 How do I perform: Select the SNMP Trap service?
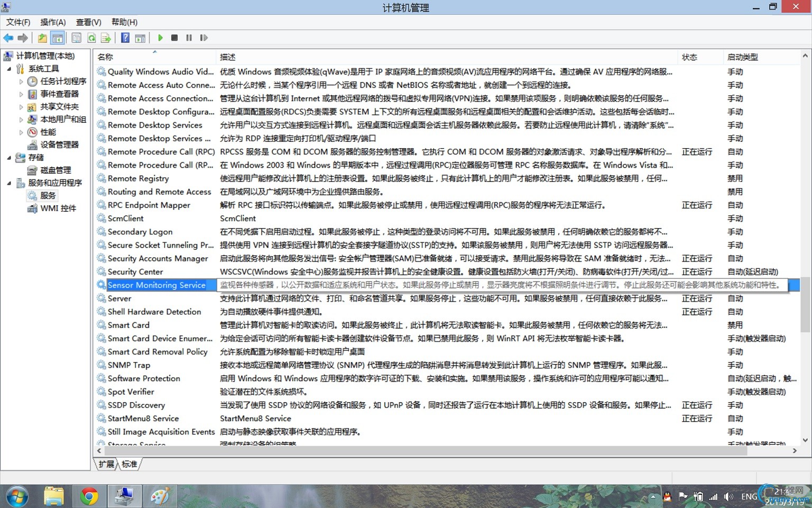[x=129, y=365]
